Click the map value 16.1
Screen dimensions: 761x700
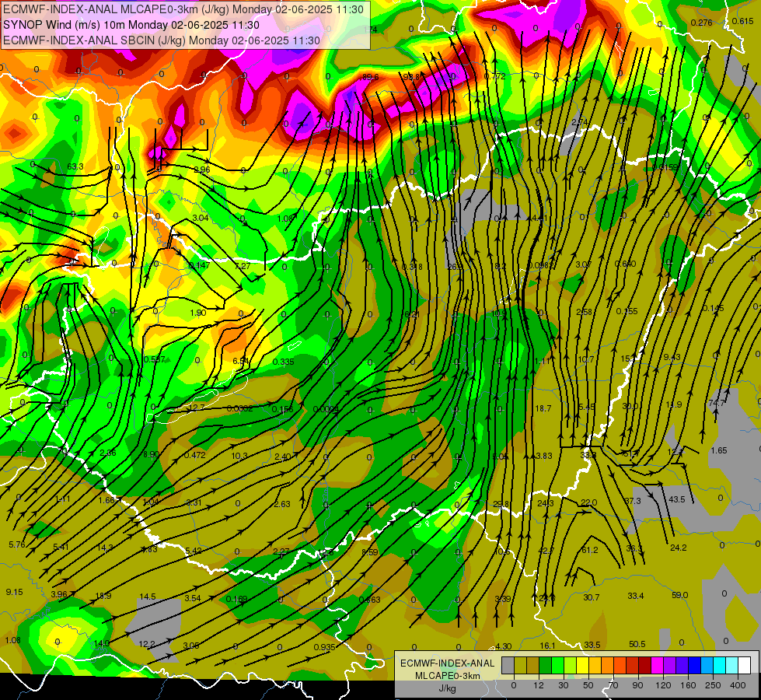547,645
